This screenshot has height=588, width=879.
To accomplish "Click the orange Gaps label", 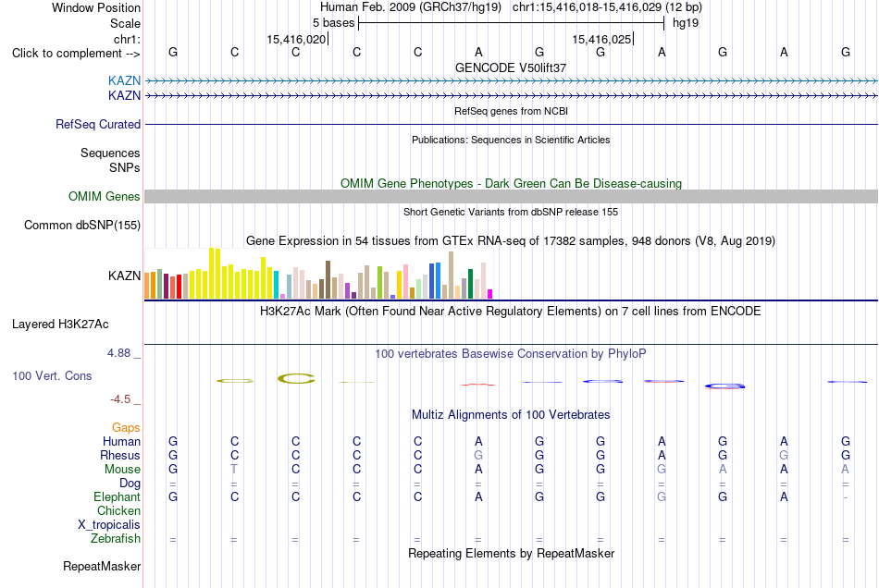I will 126,427.
